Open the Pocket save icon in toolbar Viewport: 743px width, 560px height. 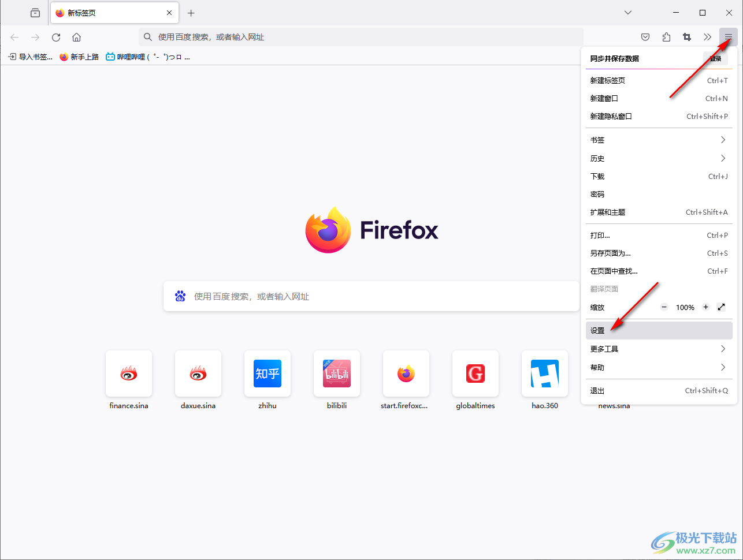645,37
